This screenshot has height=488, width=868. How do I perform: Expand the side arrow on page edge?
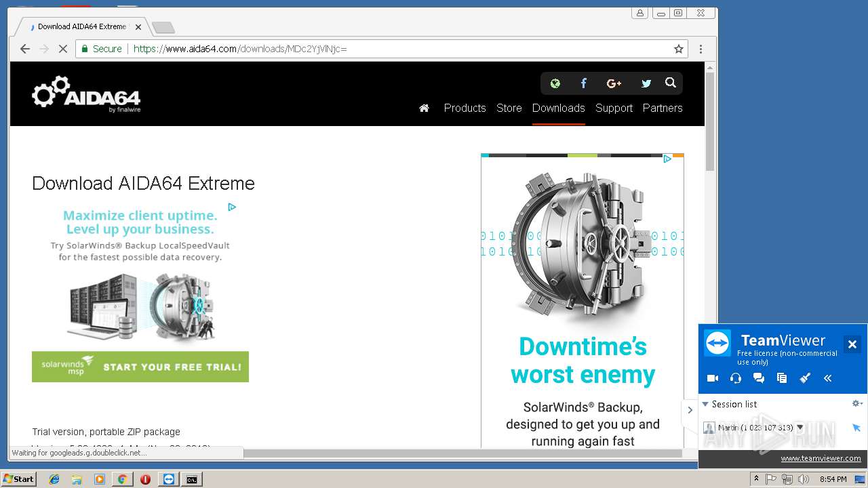click(690, 410)
